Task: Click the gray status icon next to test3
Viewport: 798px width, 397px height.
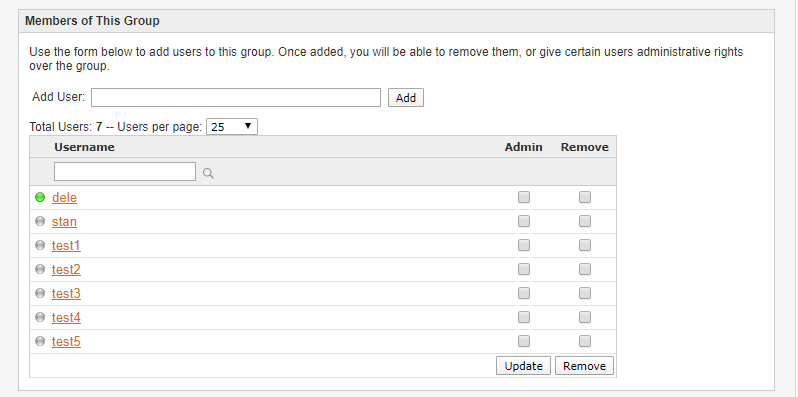Action: [x=40, y=293]
